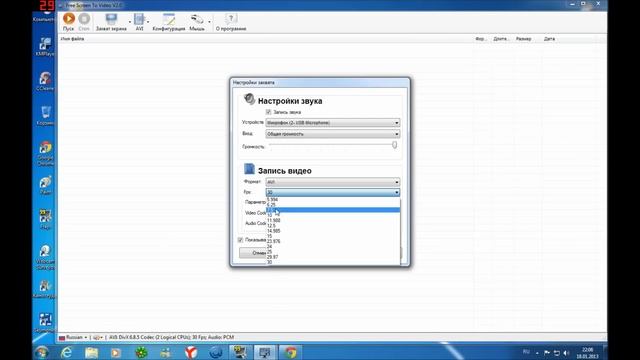Launch Internet Explorer from the taskbar
The height and width of the screenshot is (360, 640).
click(x=66, y=352)
